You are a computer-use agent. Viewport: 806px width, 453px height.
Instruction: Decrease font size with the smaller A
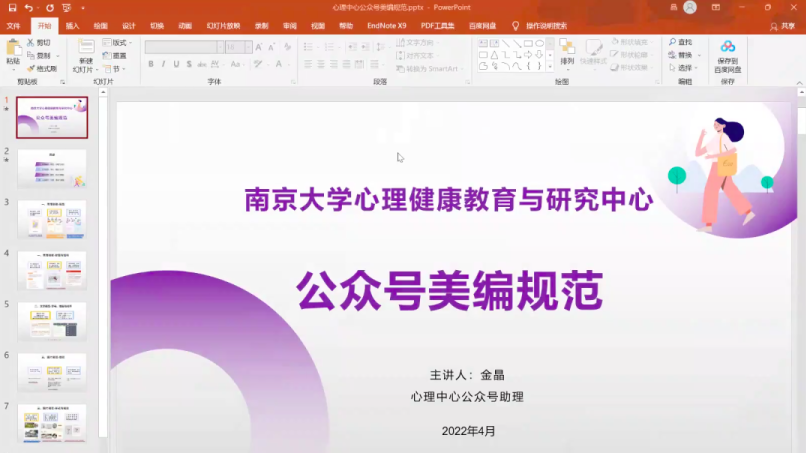tap(271, 47)
